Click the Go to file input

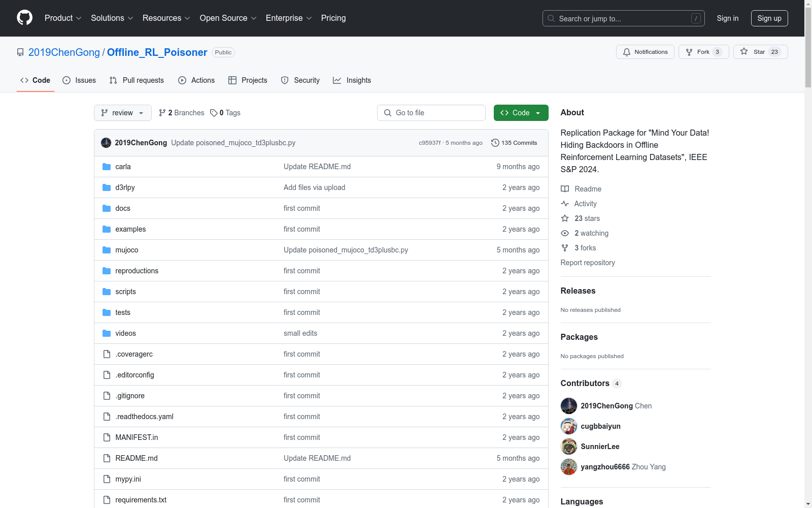431,113
